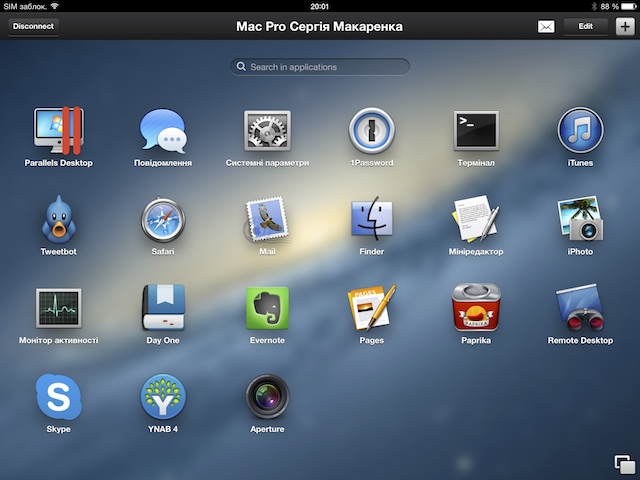Screen dimensions: 640x480
Task: Launch the Pages document icon
Action: pos(371,307)
